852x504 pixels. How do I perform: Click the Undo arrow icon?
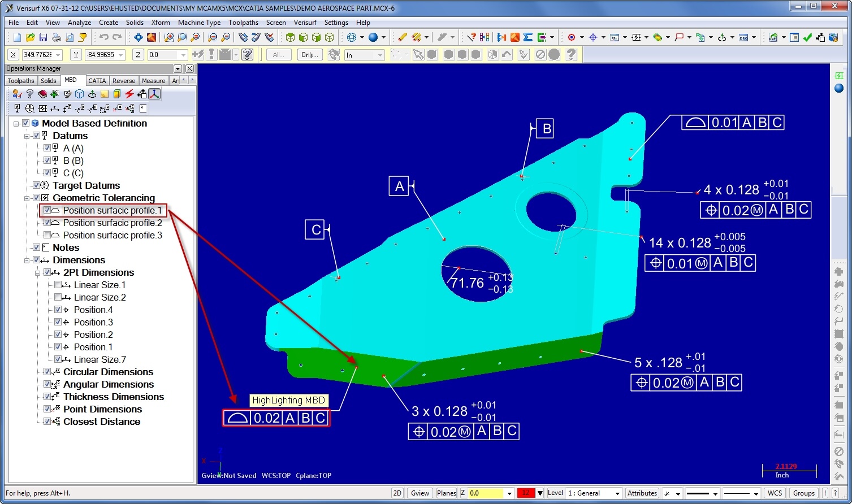(x=104, y=37)
